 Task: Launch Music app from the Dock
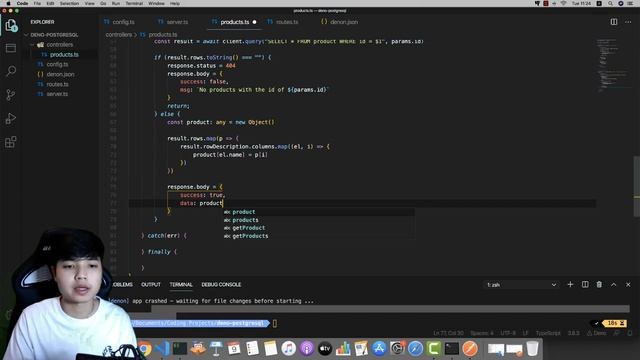pyautogui.click(x=289, y=349)
